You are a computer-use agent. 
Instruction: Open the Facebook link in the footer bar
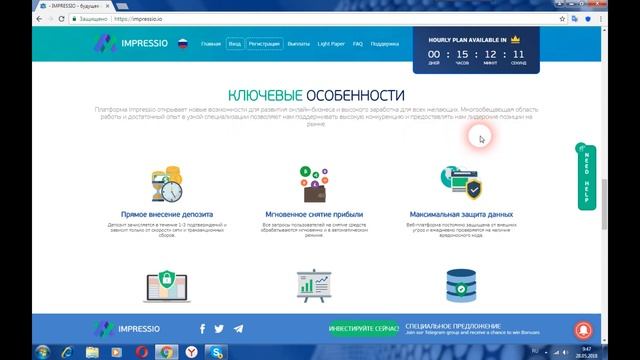pos(202,329)
